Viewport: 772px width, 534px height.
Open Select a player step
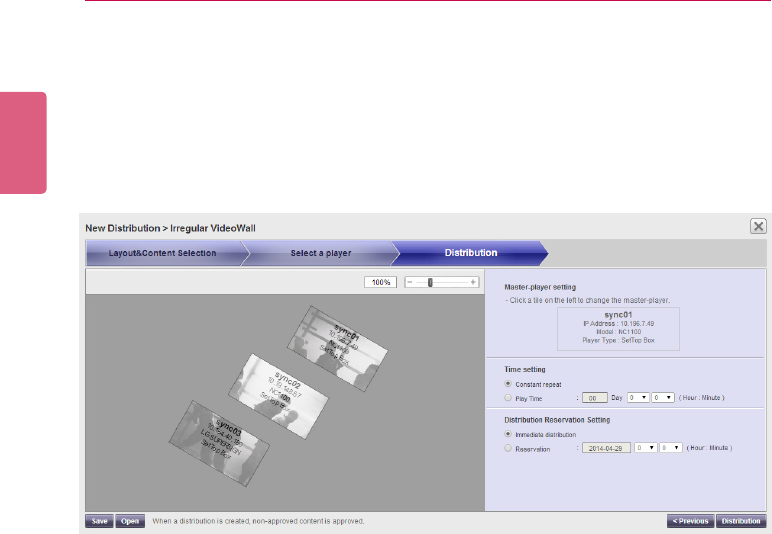(321, 253)
